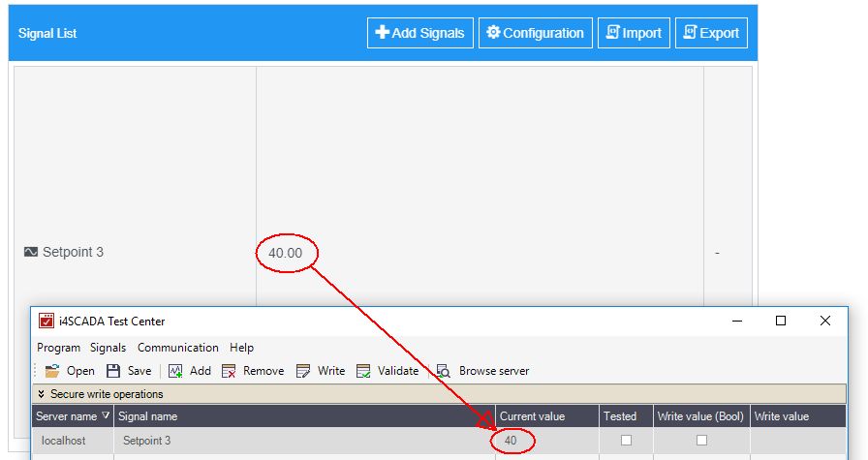
Task: Click the Import icon button
Action: tap(611, 32)
